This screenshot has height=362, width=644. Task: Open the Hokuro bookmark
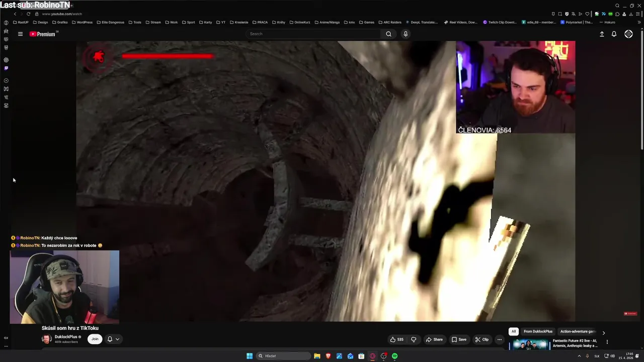tap(607, 22)
